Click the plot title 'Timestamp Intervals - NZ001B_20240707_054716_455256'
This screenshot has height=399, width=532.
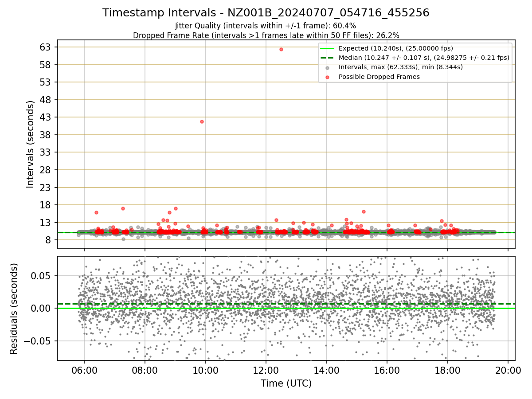pos(266,13)
